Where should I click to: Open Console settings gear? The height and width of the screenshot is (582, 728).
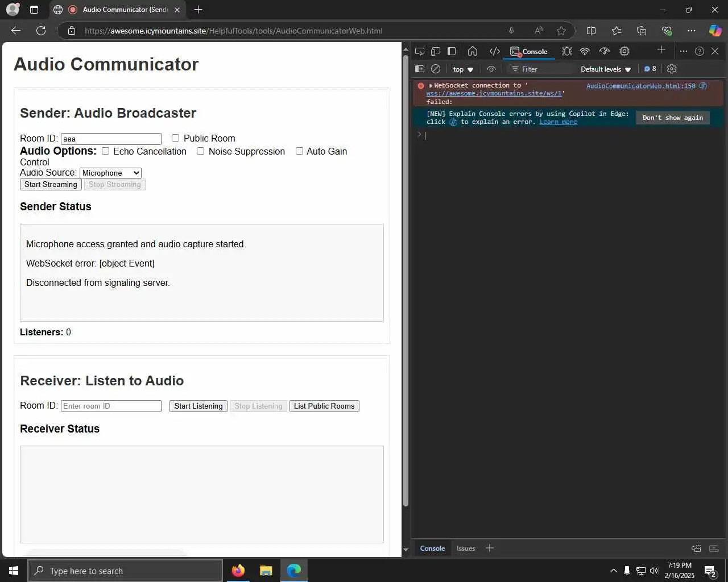[672, 69]
